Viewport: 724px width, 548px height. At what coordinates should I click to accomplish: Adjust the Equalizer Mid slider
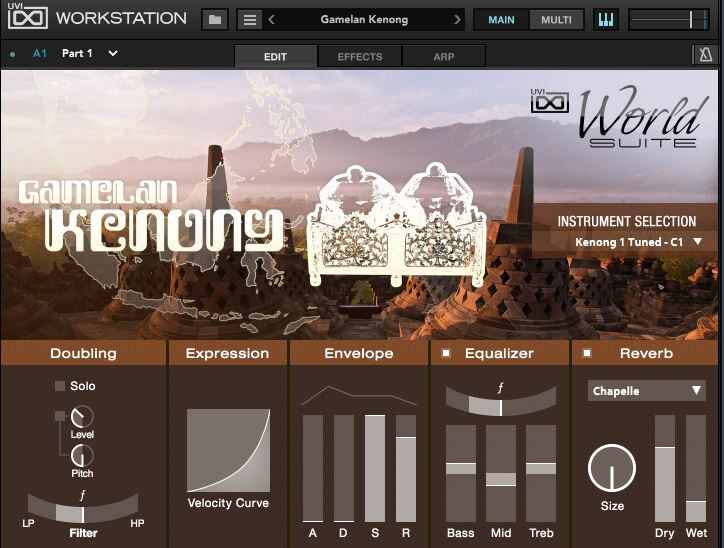pyautogui.click(x=501, y=474)
